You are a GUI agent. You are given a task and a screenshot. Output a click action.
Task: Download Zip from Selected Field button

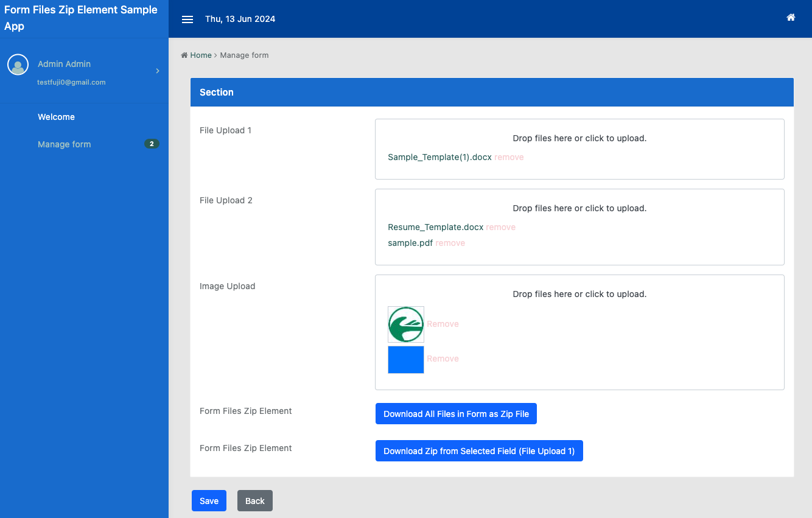click(x=479, y=451)
